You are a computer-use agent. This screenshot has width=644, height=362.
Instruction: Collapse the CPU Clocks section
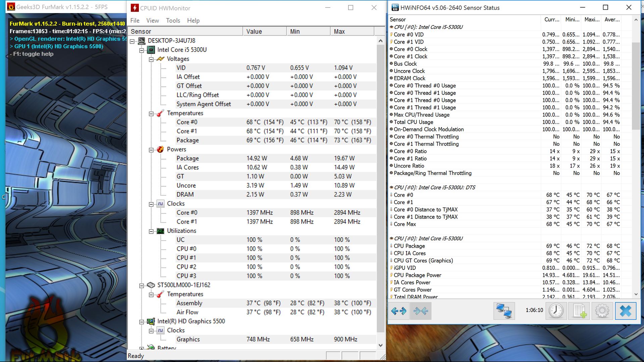pyautogui.click(x=151, y=204)
